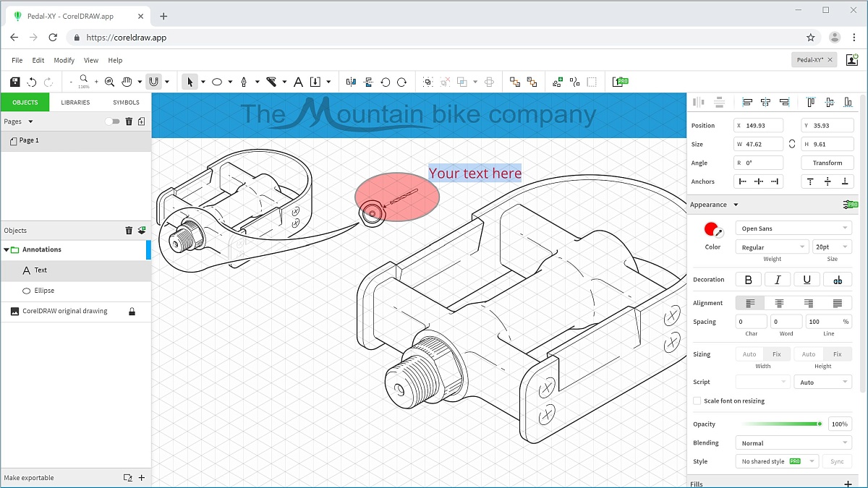Screen dimensions: 868x488
Task: Open the Regular font weight dropdown
Action: (x=772, y=247)
